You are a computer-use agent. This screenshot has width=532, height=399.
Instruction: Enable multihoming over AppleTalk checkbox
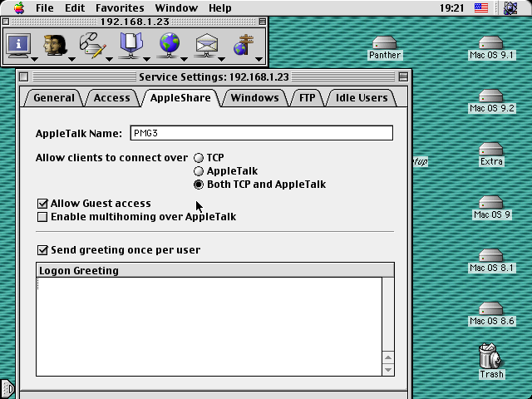pos(42,217)
